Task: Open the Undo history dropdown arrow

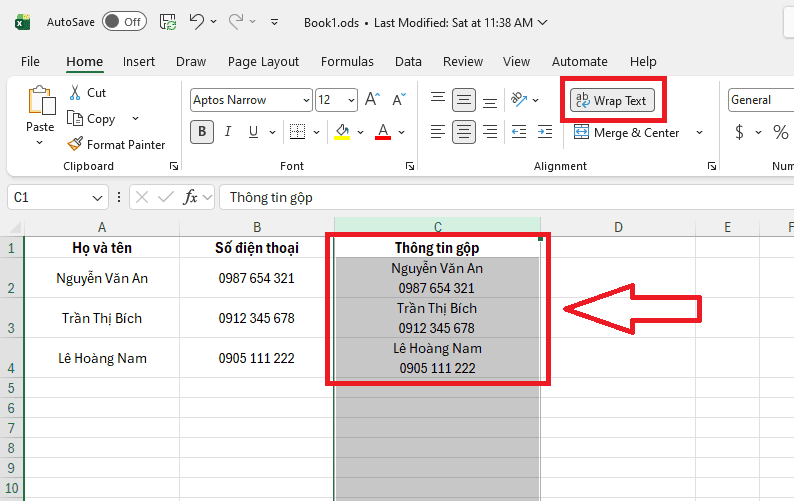Action: pos(214,22)
